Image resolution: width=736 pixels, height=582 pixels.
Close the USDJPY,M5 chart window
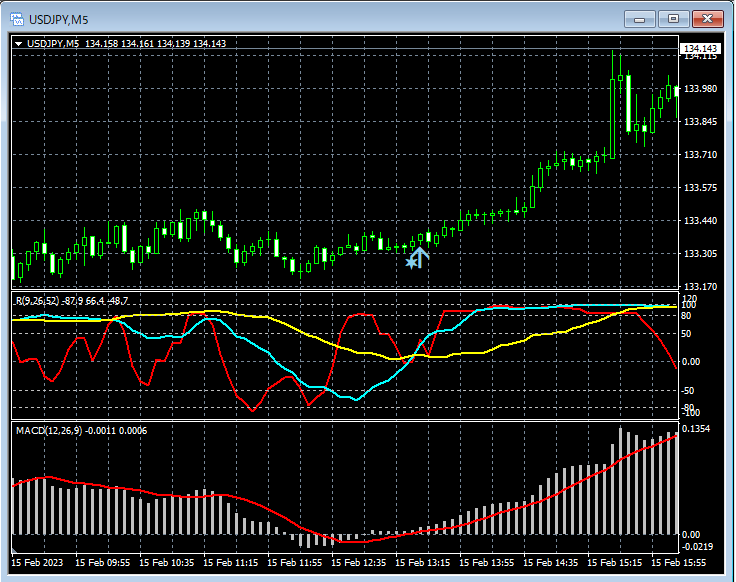tap(707, 19)
